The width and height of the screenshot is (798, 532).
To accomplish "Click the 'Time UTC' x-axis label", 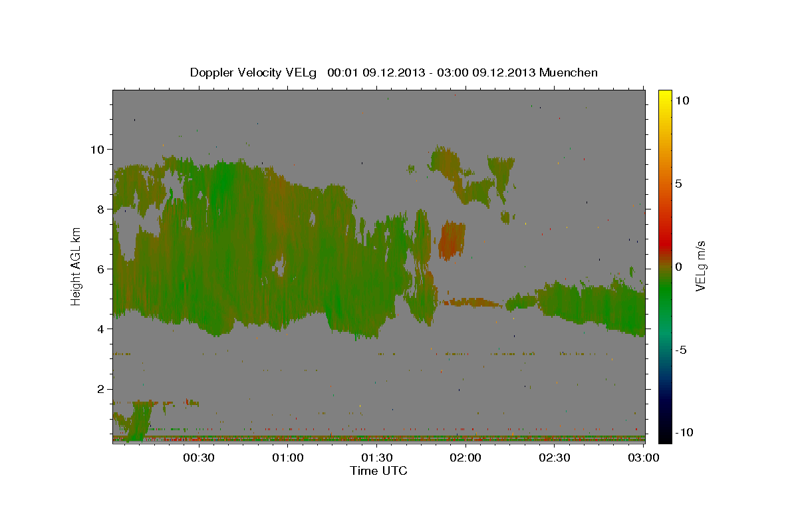I will point(378,471).
